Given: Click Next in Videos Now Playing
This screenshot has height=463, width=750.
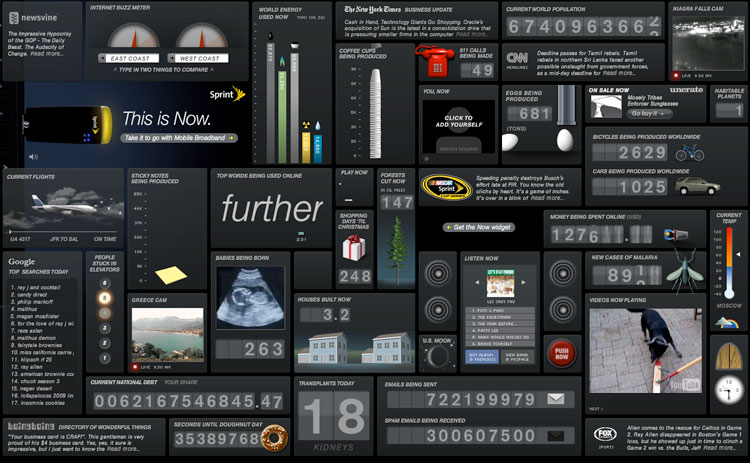Looking at the screenshot, I should pos(596,409).
